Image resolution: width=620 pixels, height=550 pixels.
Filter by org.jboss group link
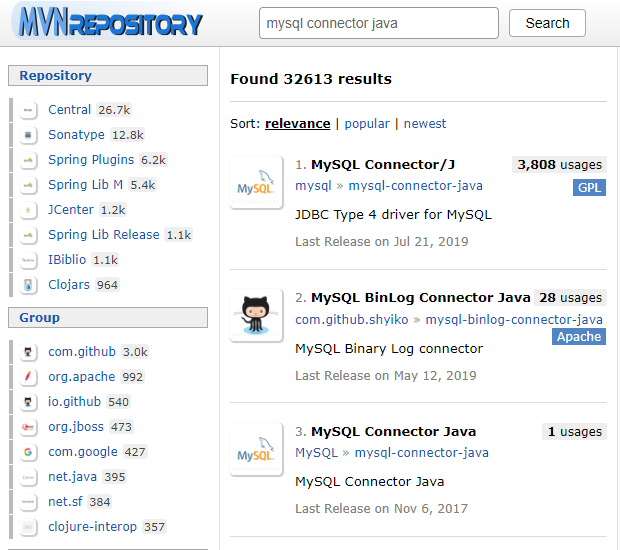coord(76,427)
